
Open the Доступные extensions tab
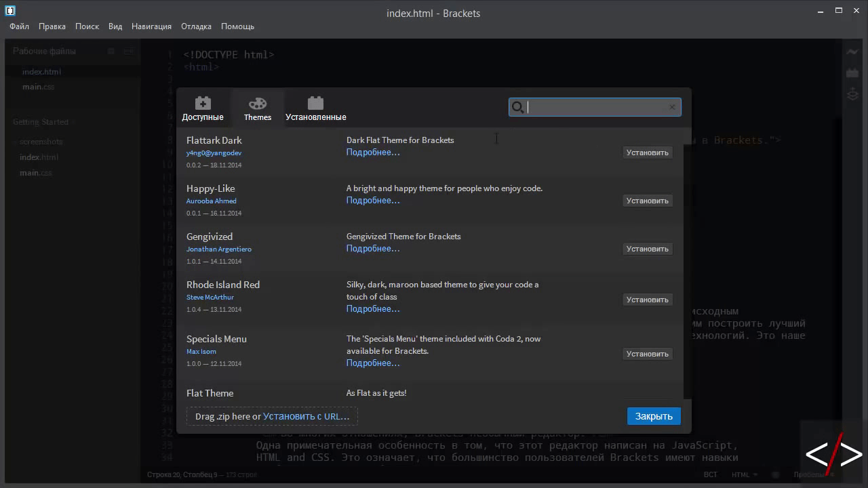pyautogui.click(x=203, y=108)
